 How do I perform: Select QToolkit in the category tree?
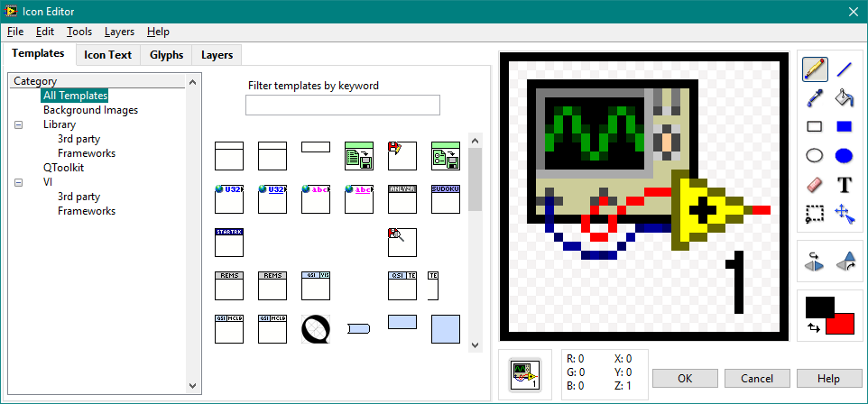click(63, 168)
